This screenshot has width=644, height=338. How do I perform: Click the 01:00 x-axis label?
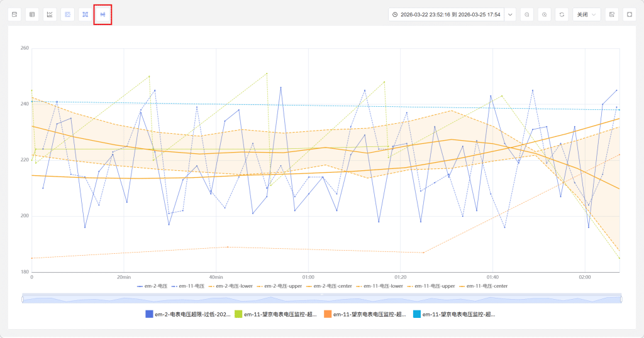pyautogui.click(x=308, y=277)
